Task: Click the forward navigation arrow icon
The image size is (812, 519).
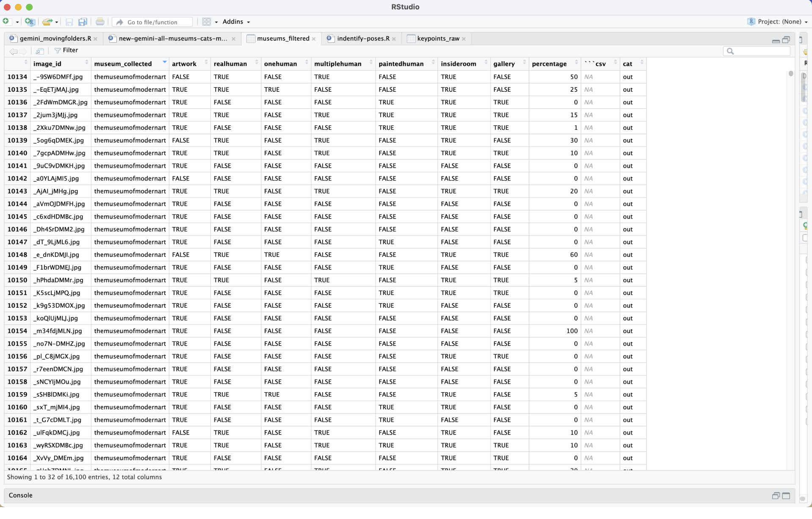Action: pyautogui.click(x=23, y=51)
